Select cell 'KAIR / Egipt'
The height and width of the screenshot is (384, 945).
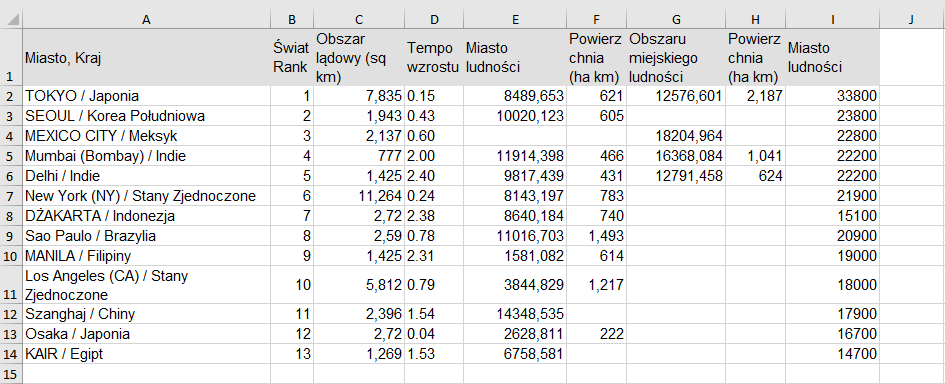[146, 354]
